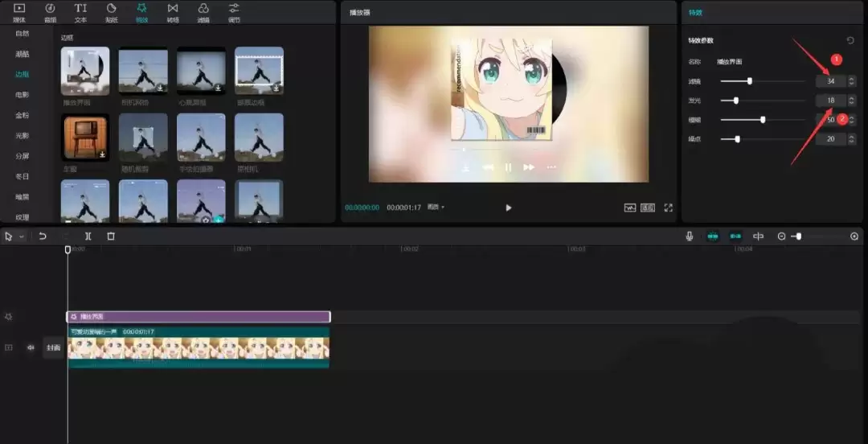Select the 光影 effect category
The image size is (868, 444).
coord(23,136)
